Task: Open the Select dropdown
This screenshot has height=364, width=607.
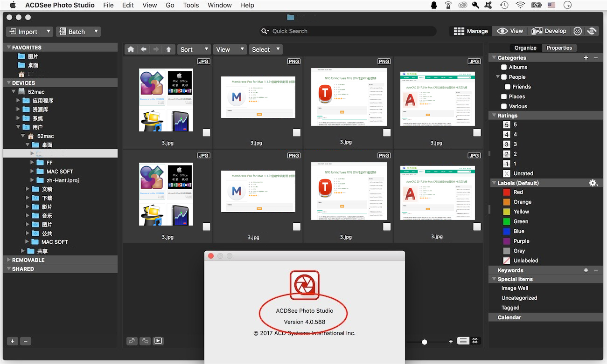Action: pos(265,49)
